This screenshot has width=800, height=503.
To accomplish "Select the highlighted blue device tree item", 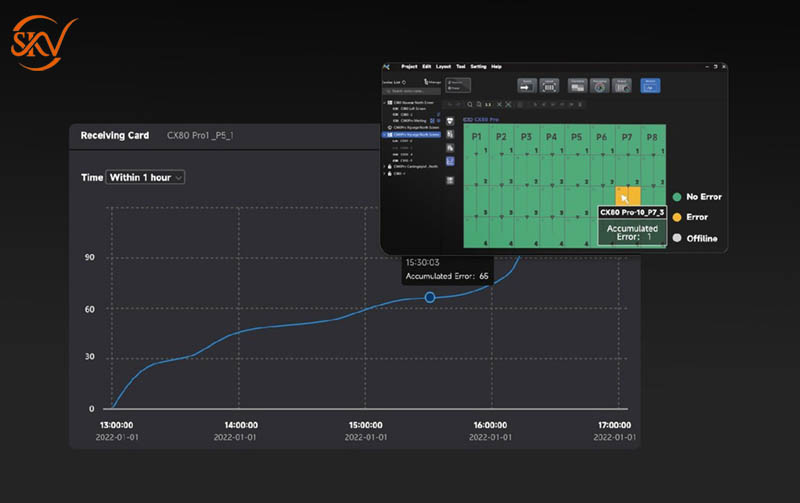I will [x=415, y=134].
